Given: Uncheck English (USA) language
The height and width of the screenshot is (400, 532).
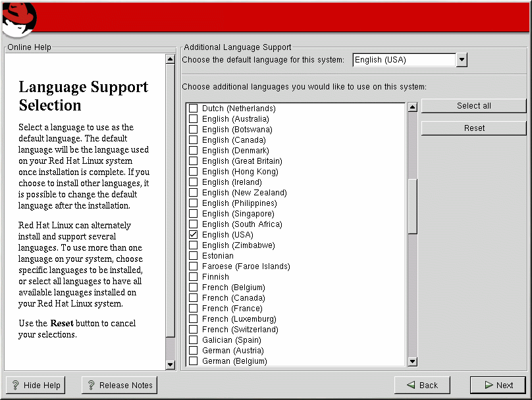Looking at the screenshot, I should point(193,234).
